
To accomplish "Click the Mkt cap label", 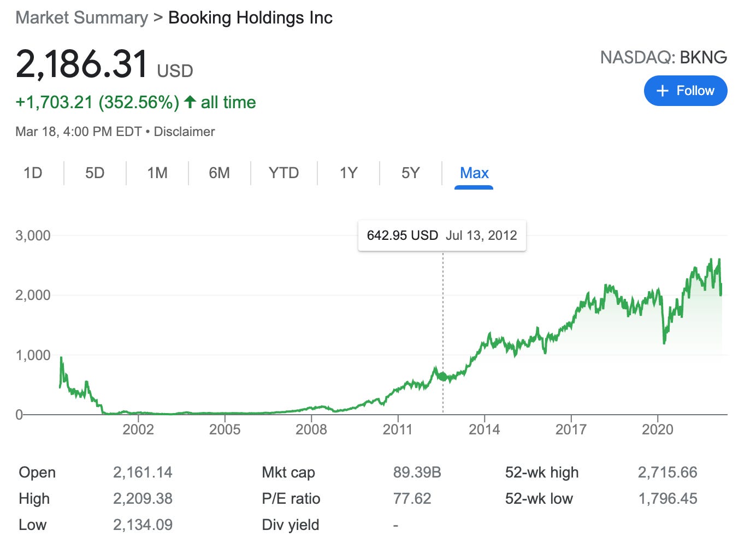I will [288, 473].
